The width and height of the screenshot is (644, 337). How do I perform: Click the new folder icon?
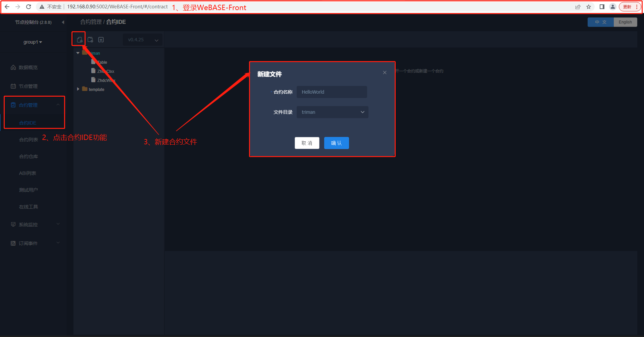tap(90, 40)
